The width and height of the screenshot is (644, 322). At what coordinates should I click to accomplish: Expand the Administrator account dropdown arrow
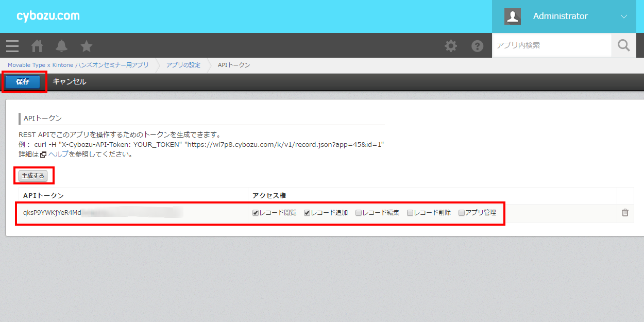pos(624,16)
